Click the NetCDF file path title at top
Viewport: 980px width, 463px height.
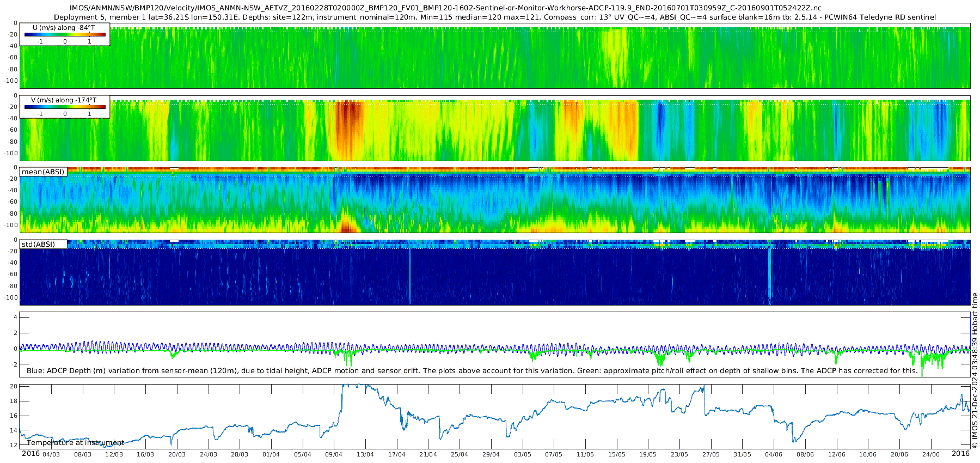tap(445, 8)
